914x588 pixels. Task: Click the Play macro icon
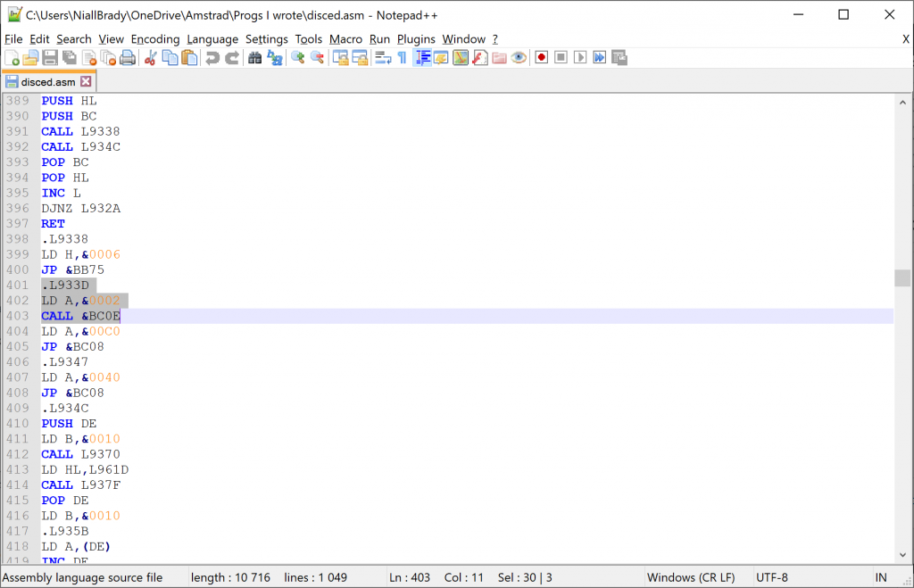point(580,58)
